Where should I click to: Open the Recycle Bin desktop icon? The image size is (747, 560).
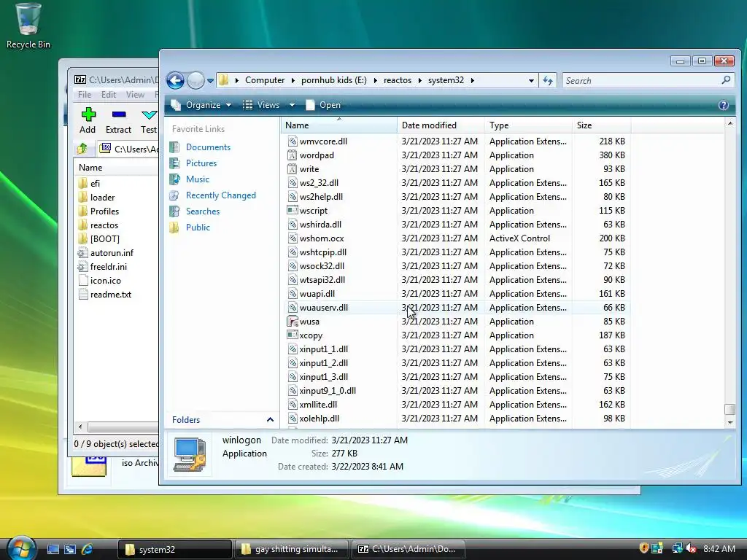click(x=28, y=26)
